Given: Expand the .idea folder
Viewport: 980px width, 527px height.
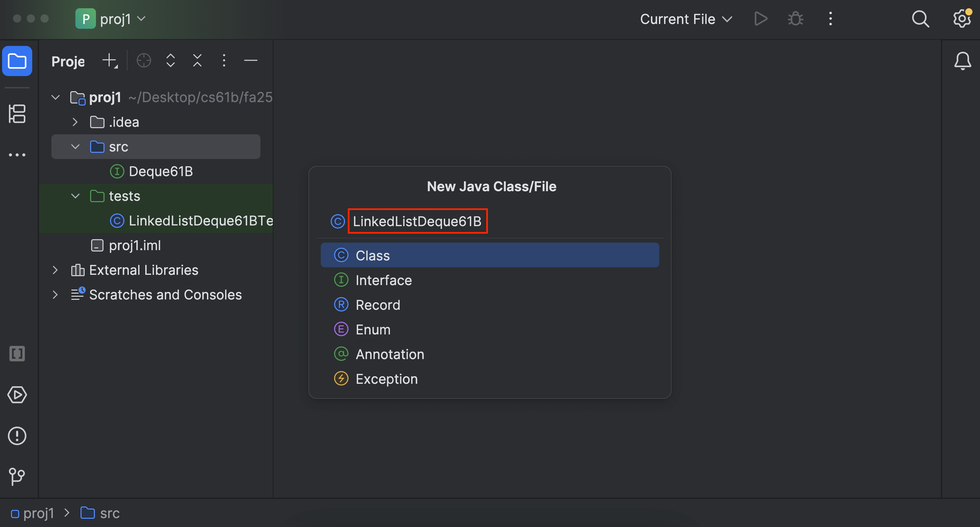Looking at the screenshot, I should click(x=75, y=122).
